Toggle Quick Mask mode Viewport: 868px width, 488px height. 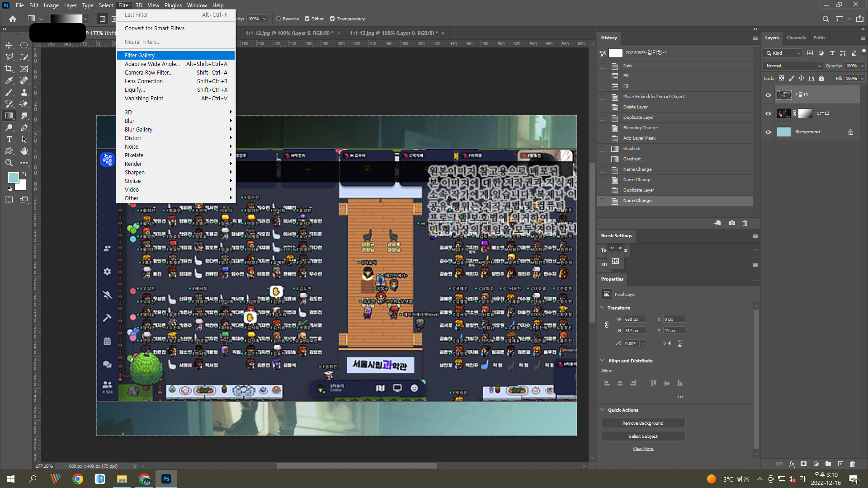[9, 199]
